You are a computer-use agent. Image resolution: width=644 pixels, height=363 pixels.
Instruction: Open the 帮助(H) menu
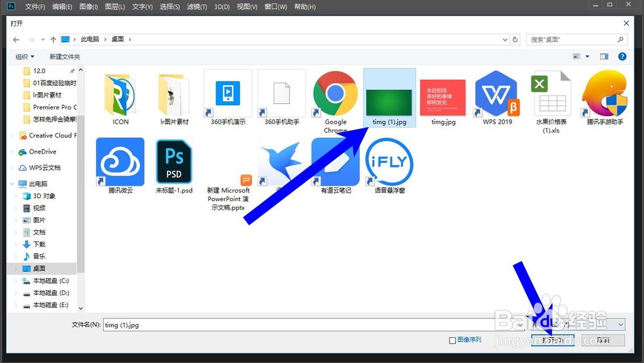(x=305, y=6)
